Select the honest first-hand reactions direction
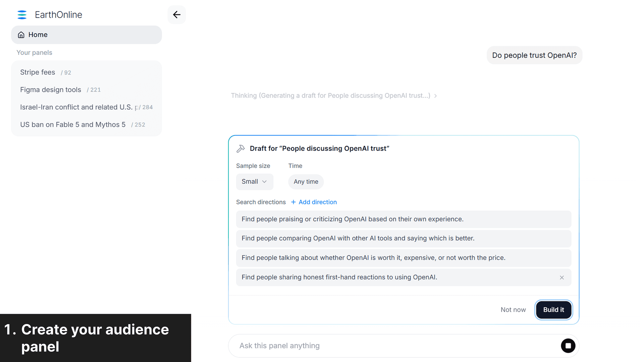This screenshot has height=362, width=644. point(404,277)
